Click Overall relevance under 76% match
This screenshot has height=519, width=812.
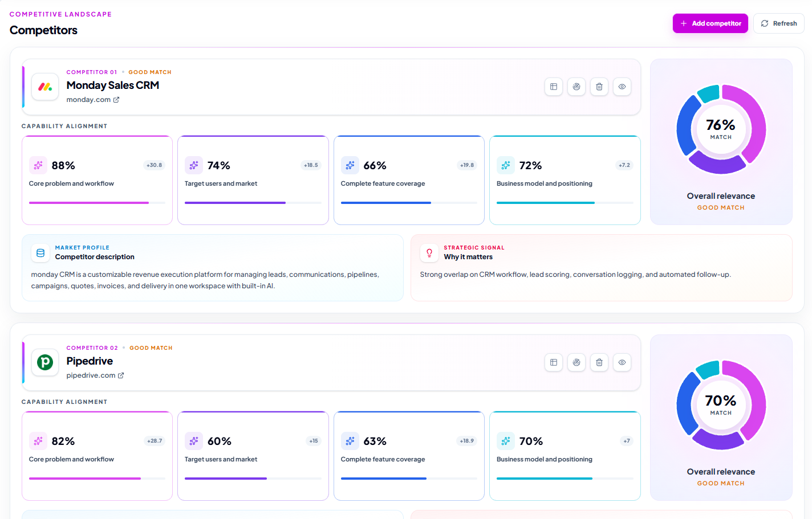[721, 196]
